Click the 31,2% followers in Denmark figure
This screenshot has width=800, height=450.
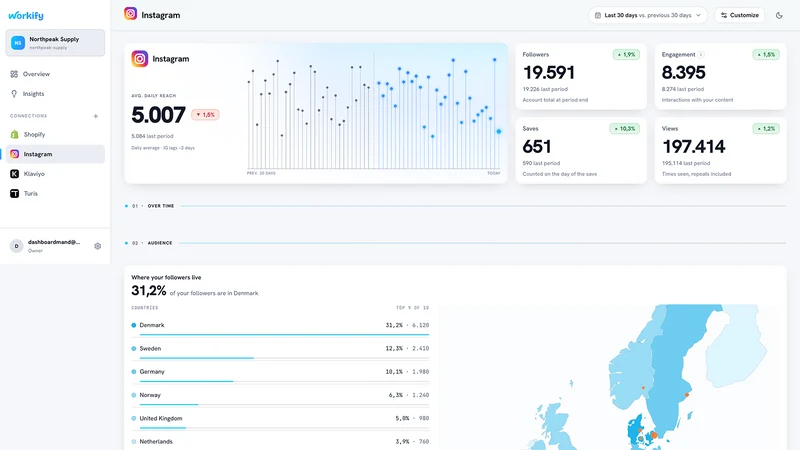[x=148, y=291]
